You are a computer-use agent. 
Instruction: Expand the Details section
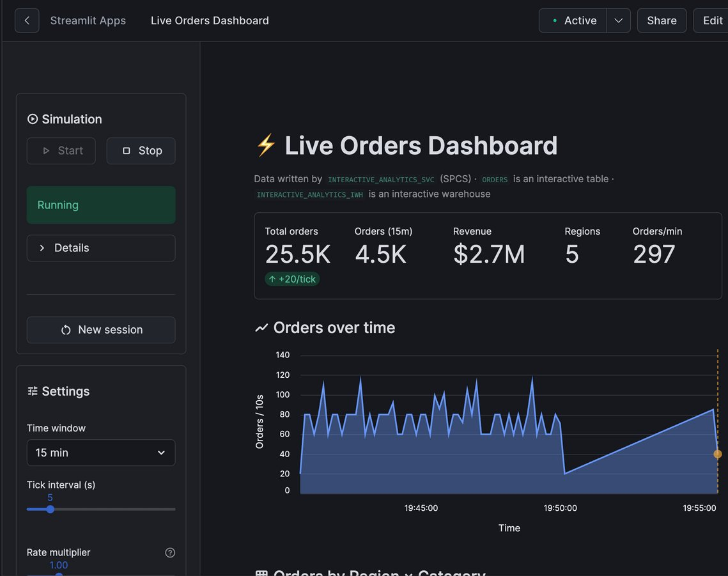pos(101,248)
